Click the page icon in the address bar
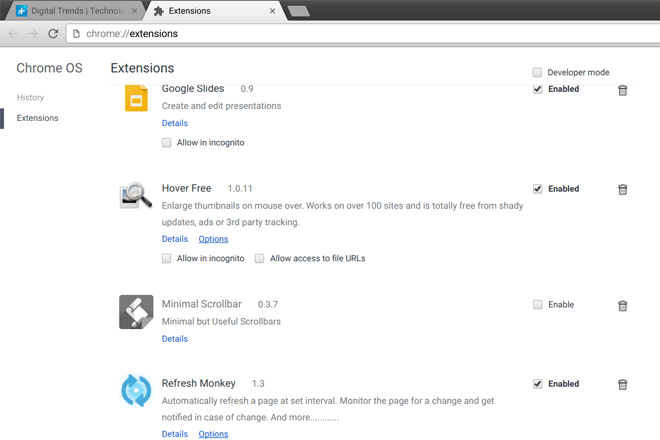The image size is (660, 440). coord(76,34)
